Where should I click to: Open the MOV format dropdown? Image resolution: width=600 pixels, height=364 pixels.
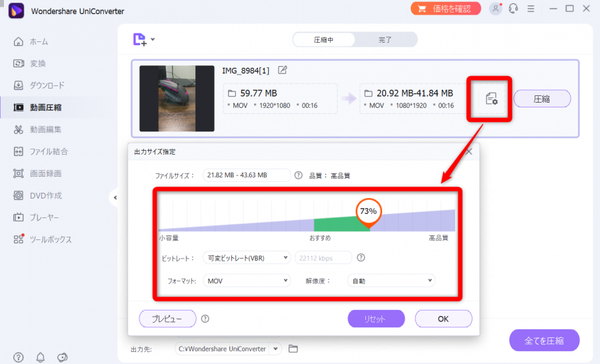(x=246, y=281)
